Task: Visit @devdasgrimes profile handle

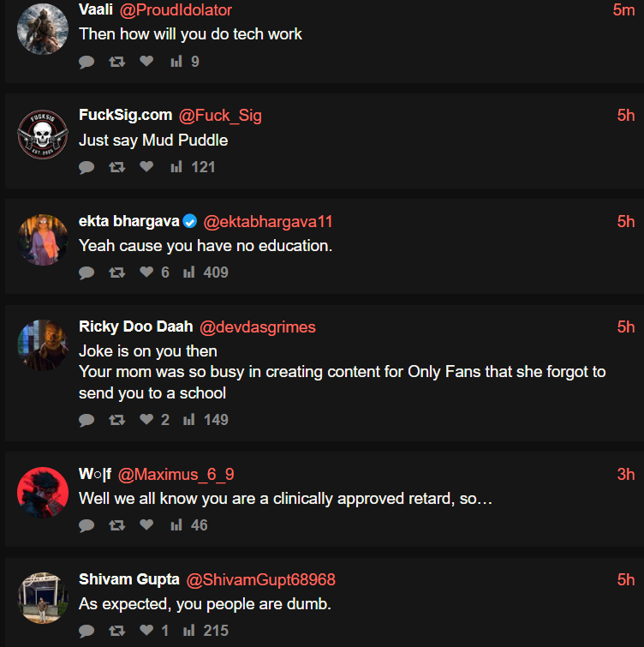Action: click(258, 327)
